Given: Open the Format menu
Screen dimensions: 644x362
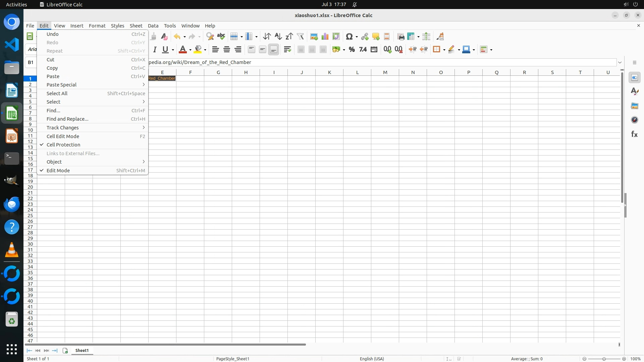Looking at the screenshot, I should (97, 26).
